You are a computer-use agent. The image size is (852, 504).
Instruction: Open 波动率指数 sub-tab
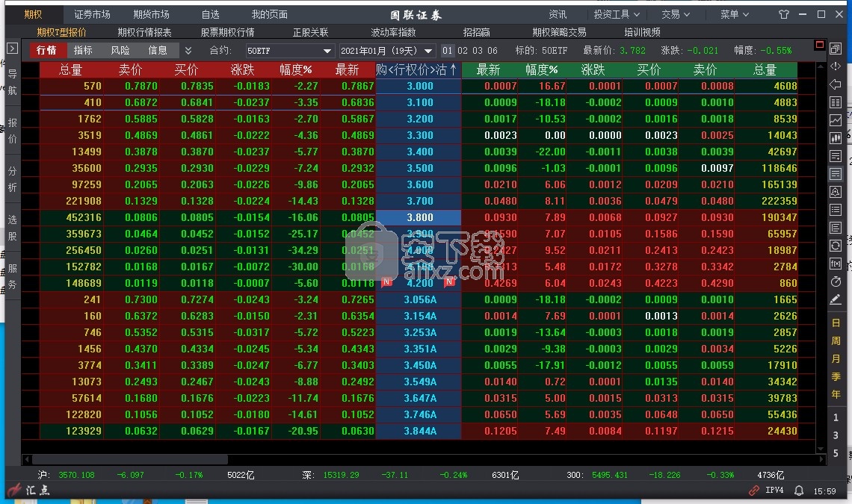point(393,32)
